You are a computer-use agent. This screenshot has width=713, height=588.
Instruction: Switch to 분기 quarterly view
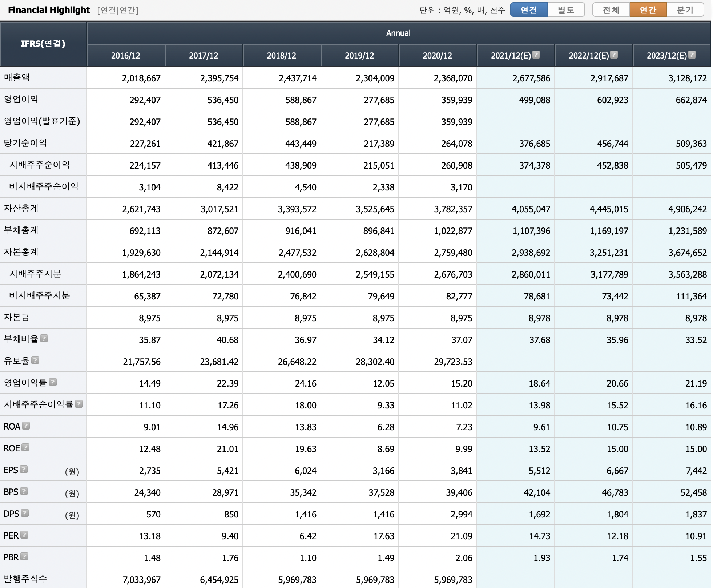pos(685,10)
